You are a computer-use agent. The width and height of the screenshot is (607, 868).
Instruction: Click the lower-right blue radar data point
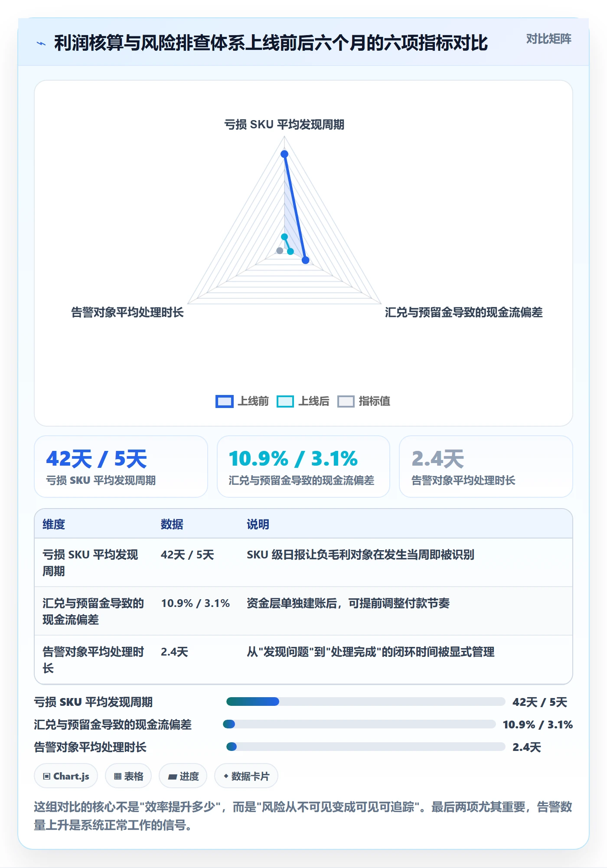click(306, 260)
